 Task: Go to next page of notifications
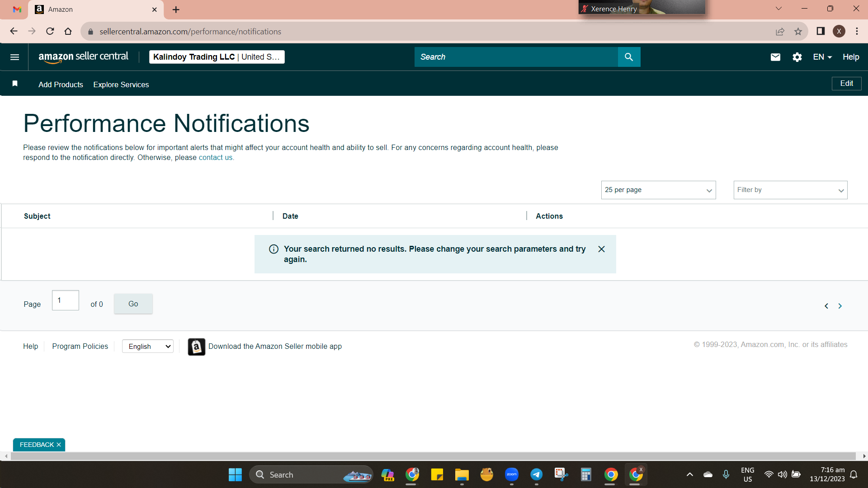tap(840, 306)
